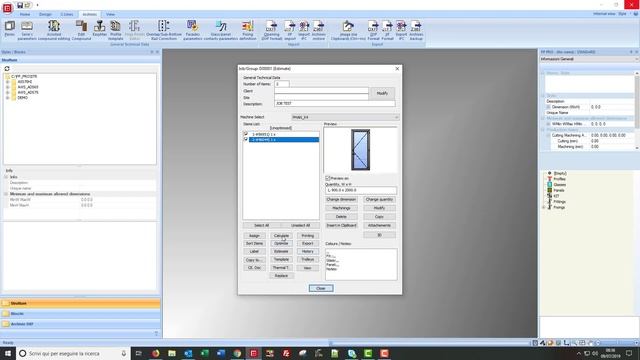
Task: Open Edit Compound in the ribbon
Action: pyautogui.click(x=81, y=30)
